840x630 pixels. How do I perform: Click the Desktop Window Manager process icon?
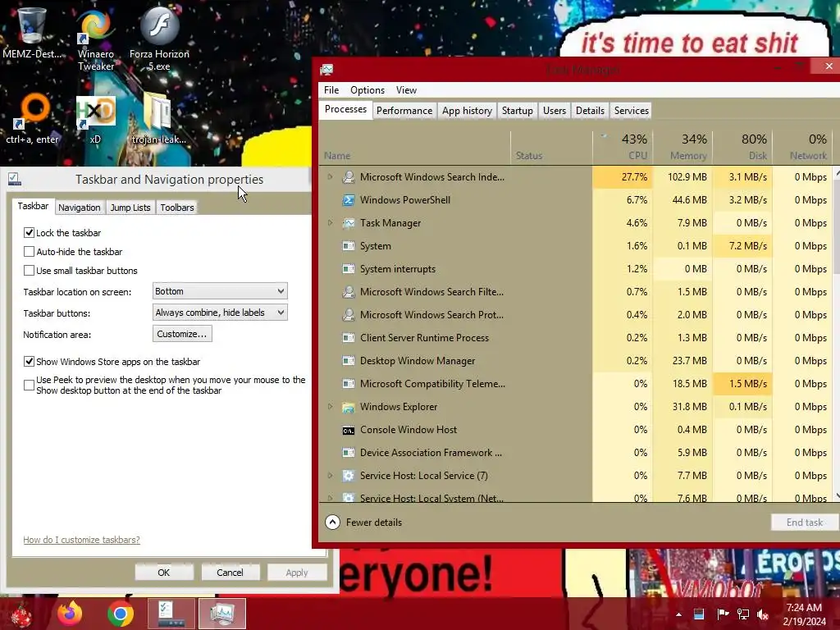click(348, 361)
